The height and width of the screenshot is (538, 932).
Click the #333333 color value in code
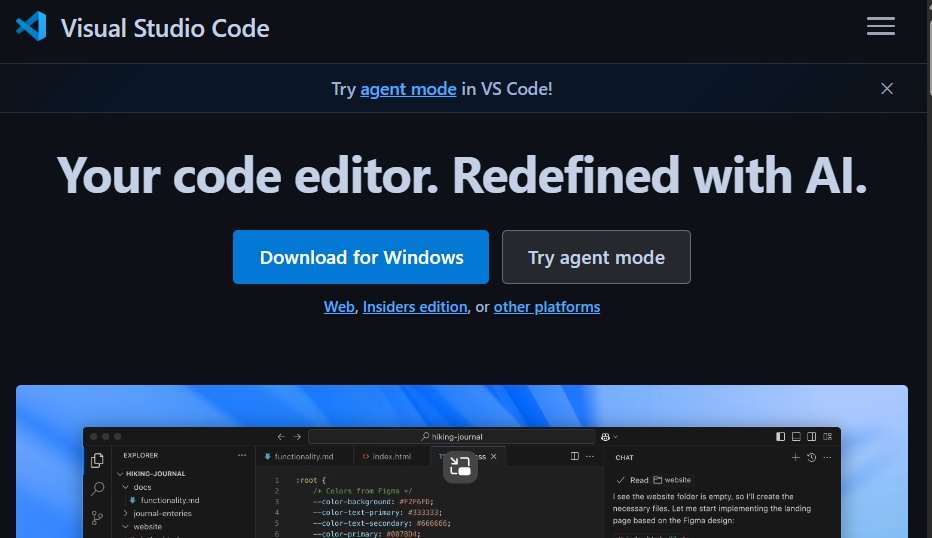[x=424, y=512]
